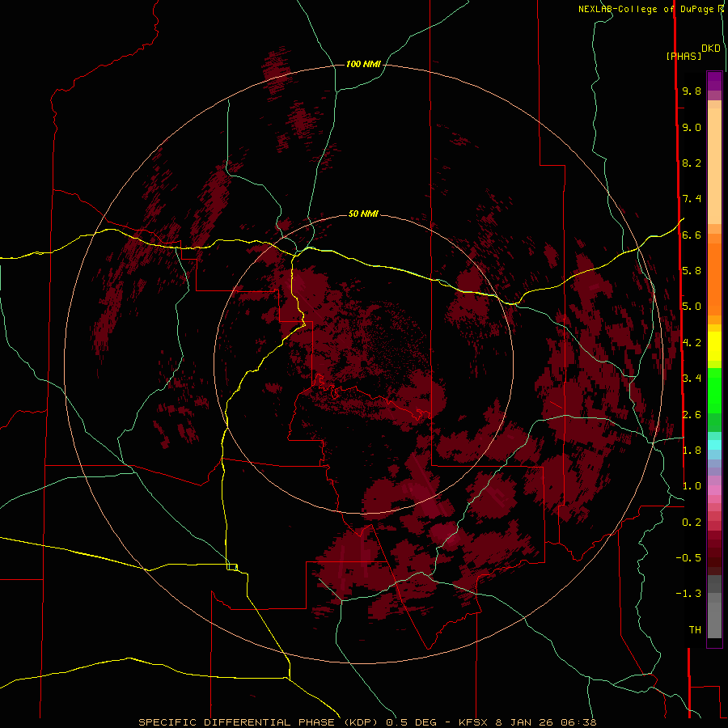
Task: Click the -1.3 value on the color scale
Action: pos(688,594)
